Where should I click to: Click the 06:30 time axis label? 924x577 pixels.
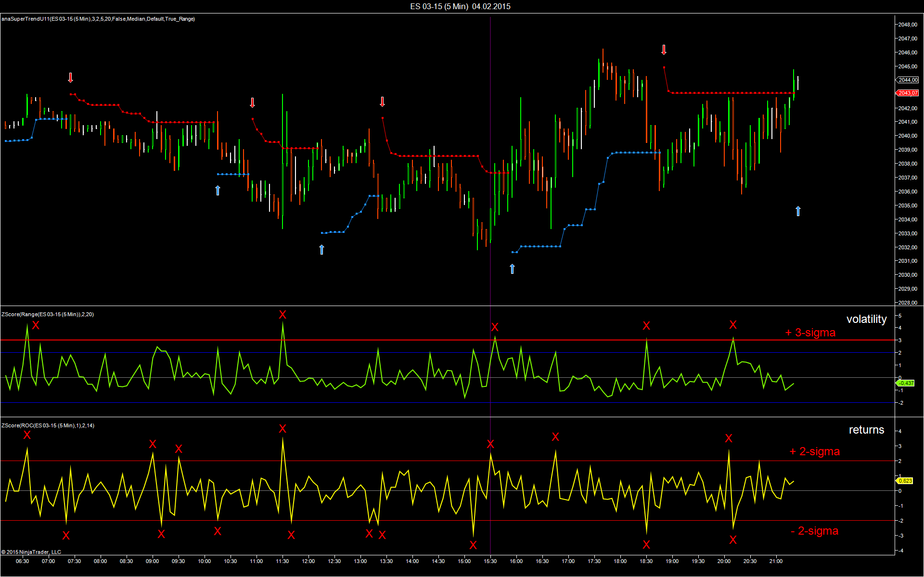[23, 561]
